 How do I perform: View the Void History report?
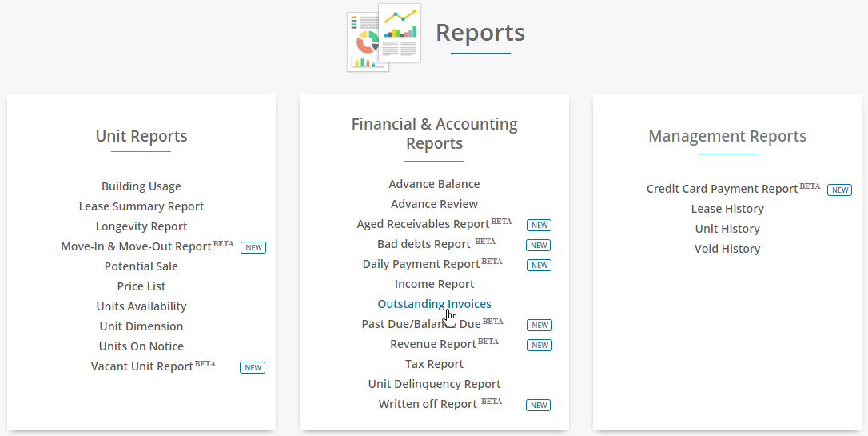click(x=727, y=248)
